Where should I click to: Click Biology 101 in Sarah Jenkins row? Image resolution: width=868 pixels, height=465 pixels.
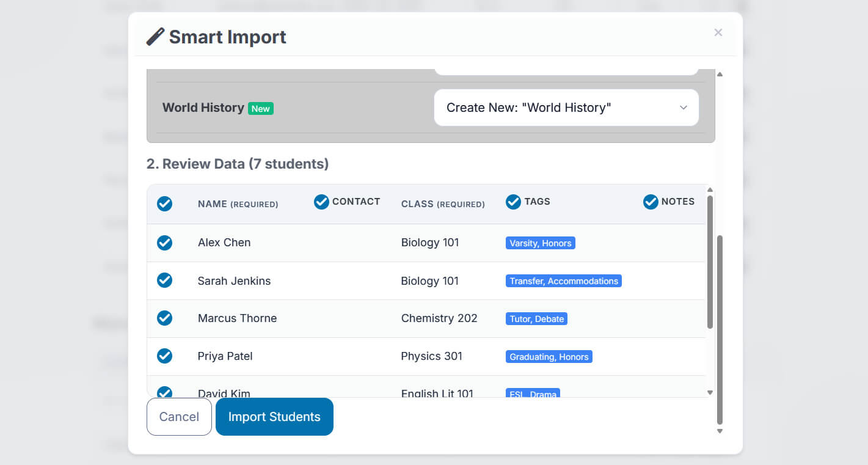coord(430,281)
